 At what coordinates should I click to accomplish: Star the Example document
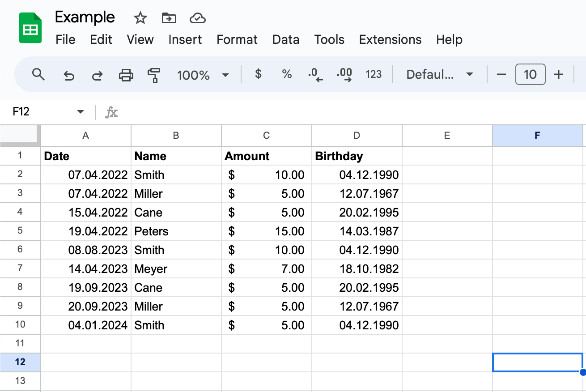140,18
